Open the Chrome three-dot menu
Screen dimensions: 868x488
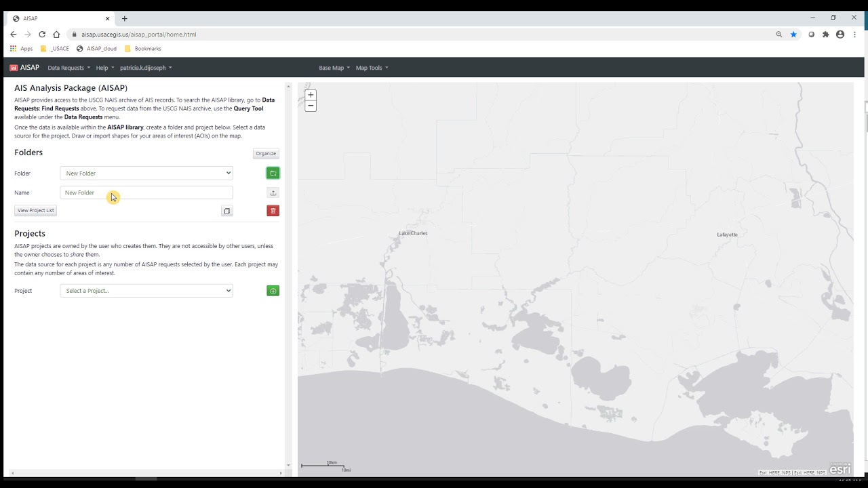[854, 35]
